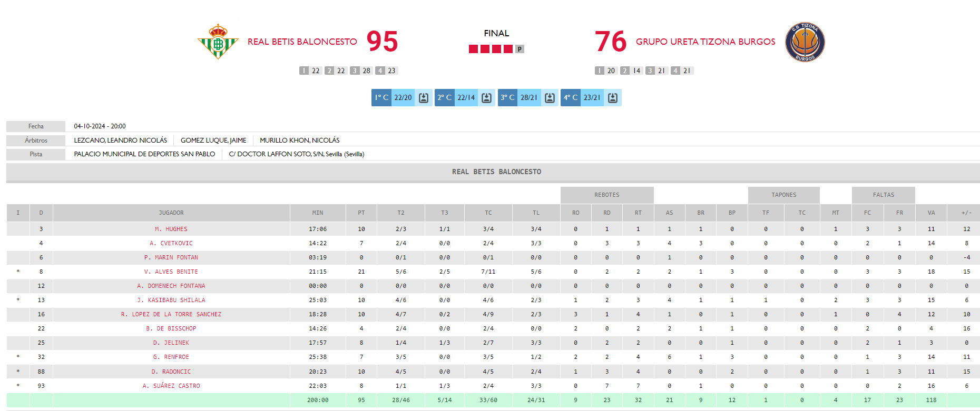Click the Tizona Burgos basketball club logo
The width and height of the screenshot is (980, 411).
click(x=805, y=42)
